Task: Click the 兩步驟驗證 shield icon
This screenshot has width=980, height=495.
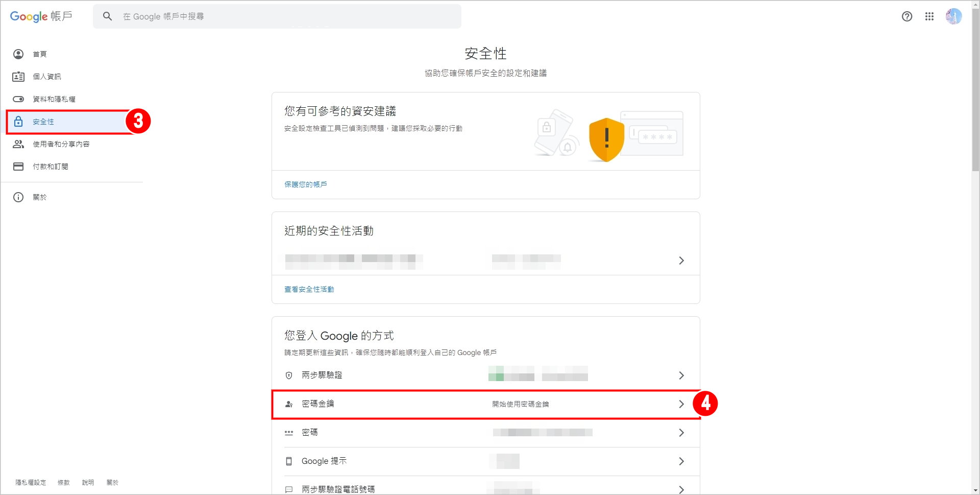Action: click(x=289, y=375)
